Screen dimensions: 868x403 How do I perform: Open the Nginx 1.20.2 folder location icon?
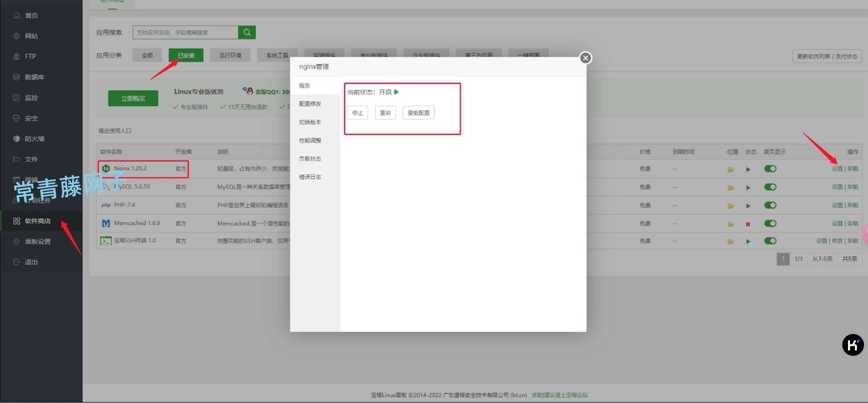(x=730, y=169)
